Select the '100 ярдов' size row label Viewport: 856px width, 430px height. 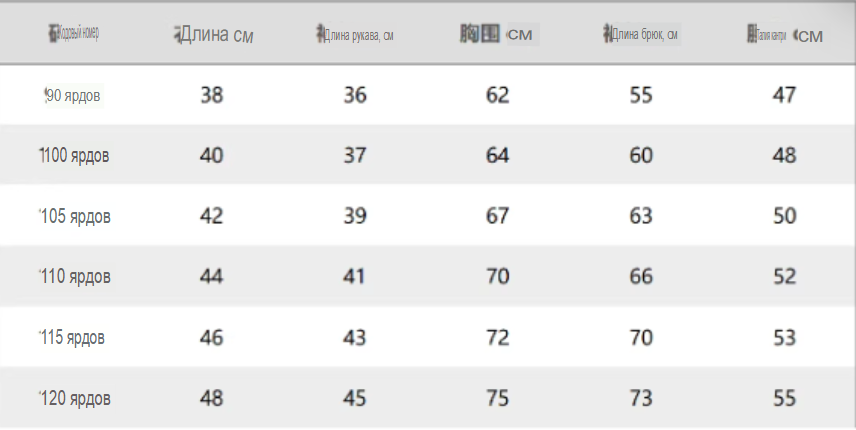pyautogui.click(x=74, y=156)
